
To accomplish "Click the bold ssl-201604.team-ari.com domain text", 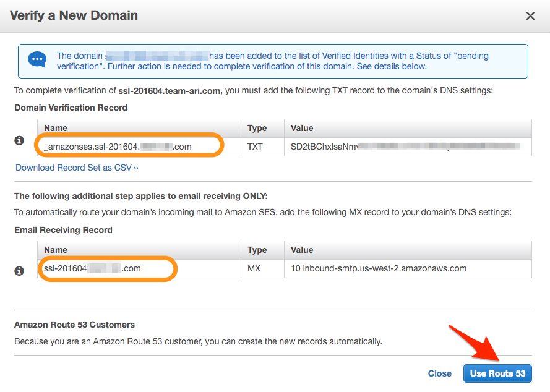I will click(169, 91).
